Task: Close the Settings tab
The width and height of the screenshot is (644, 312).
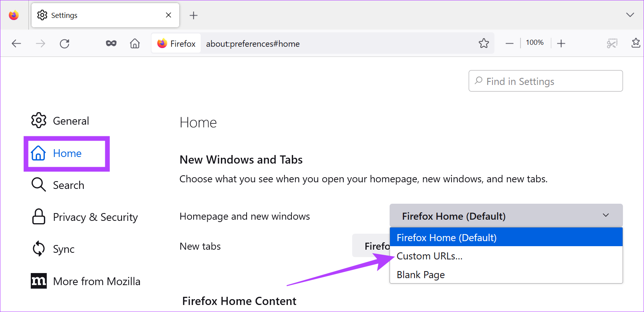Action: coord(168,15)
